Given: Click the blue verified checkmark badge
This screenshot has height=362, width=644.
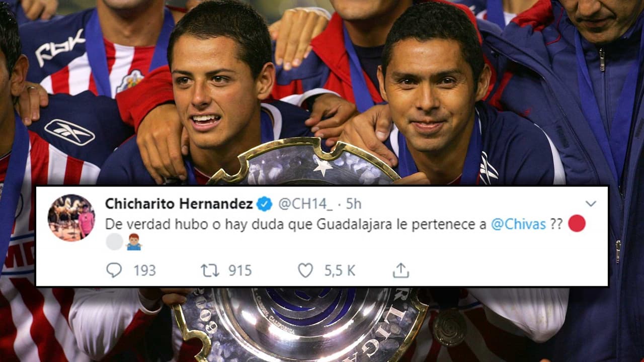Looking at the screenshot, I should click(x=265, y=204).
